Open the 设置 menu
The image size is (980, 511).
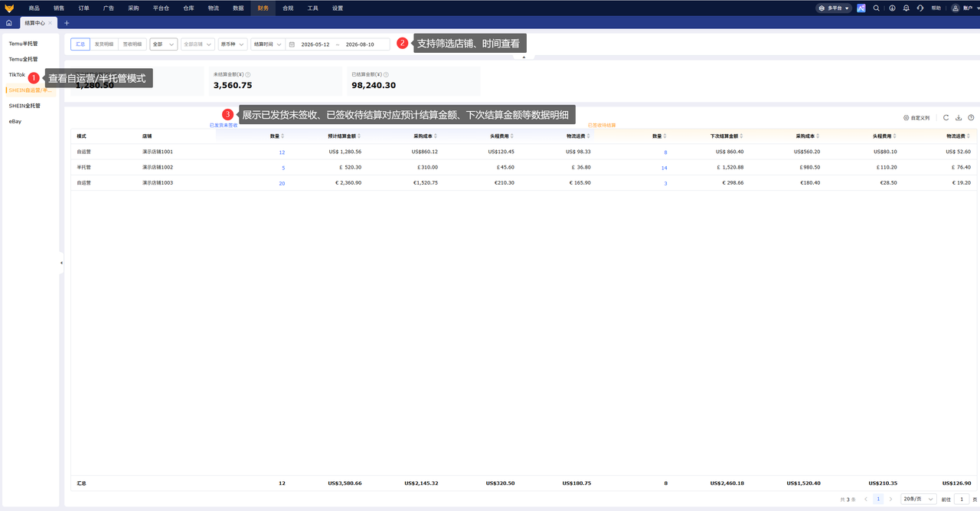click(x=338, y=8)
